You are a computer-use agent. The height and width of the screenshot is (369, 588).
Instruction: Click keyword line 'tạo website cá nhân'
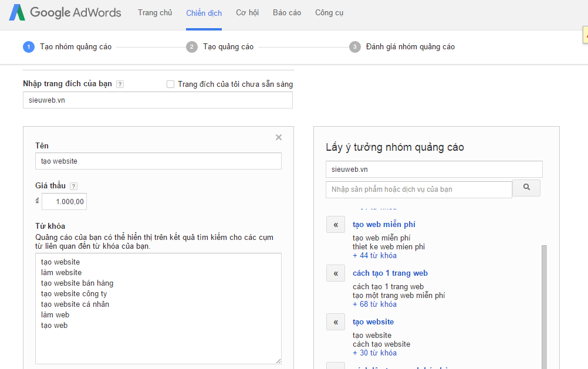pos(75,304)
